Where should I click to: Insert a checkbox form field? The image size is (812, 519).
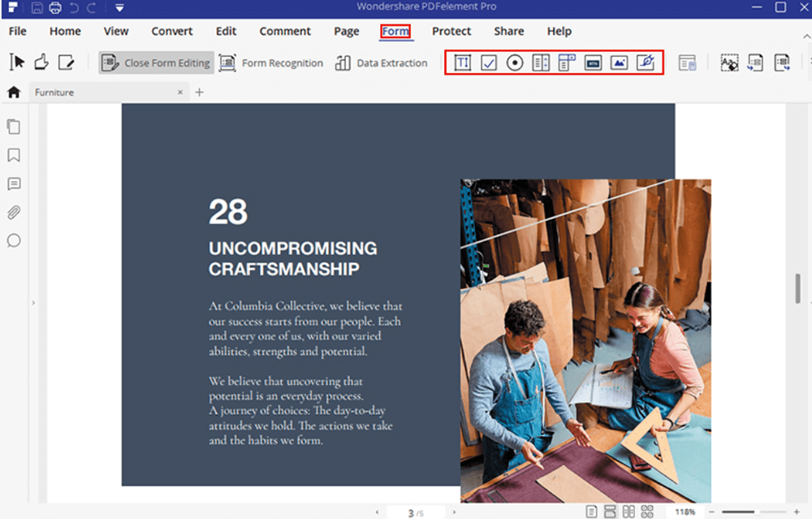coord(489,63)
